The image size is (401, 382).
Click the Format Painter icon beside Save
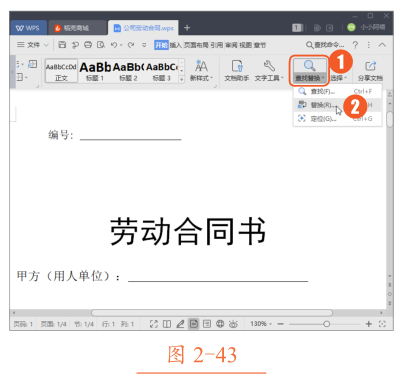pyautogui.click(x=75, y=45)
